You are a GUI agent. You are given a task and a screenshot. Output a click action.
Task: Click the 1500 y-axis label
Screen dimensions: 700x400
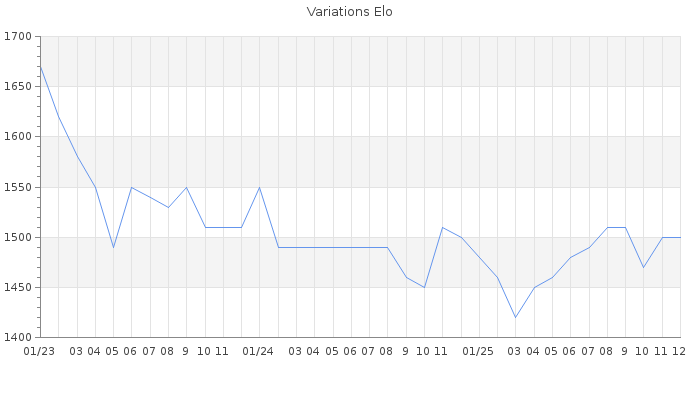pyautogui.click(x=18, y=237)
